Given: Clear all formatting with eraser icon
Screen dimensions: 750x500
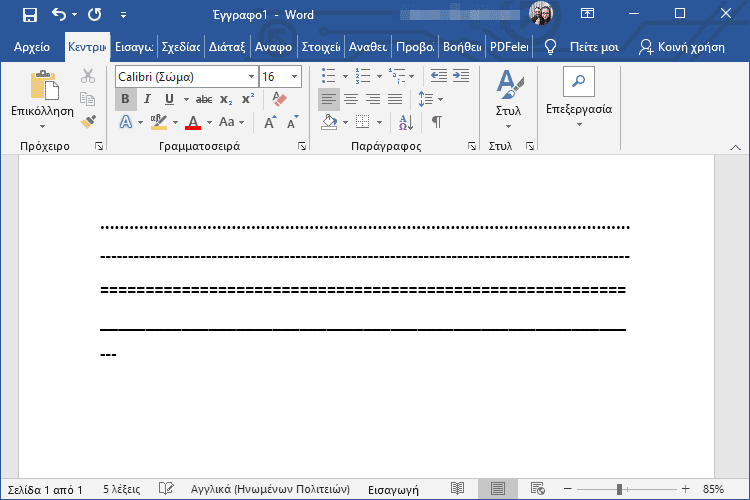Looking at the screenshot, I should point(279,99).
